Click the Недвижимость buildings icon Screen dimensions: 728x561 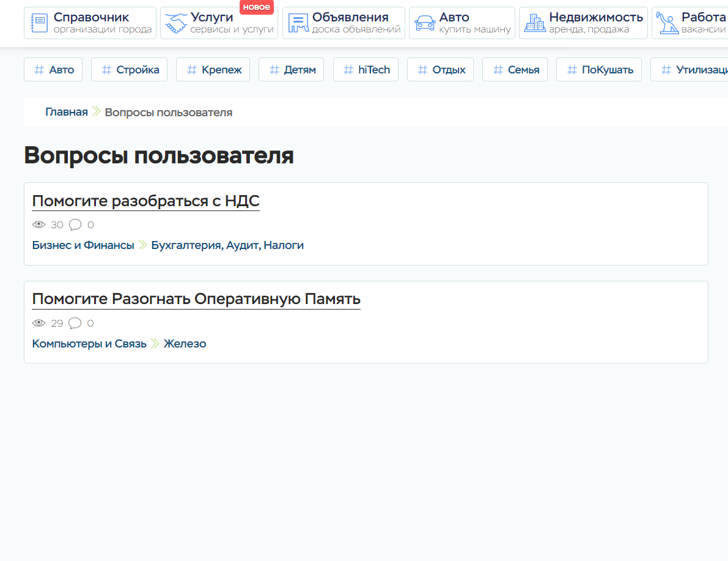pos(535,23)
